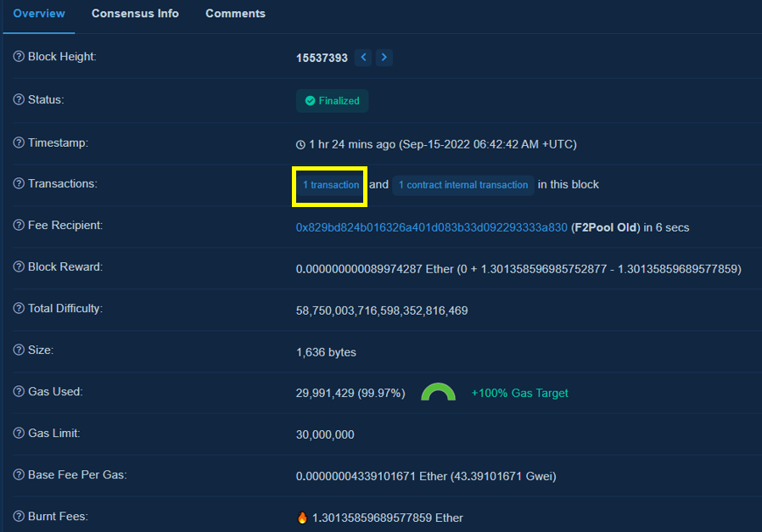
Task: Open the Overview tab
Action: [x=39, y=14]
